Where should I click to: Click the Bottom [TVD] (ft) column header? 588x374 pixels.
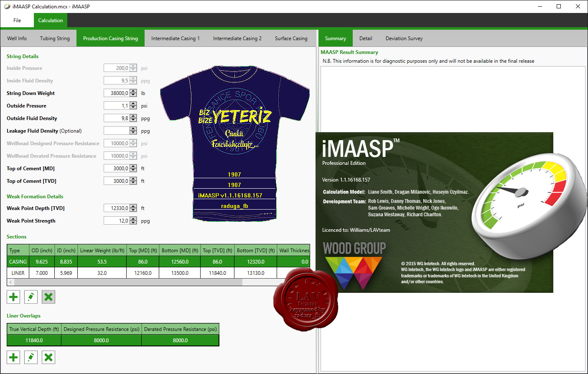[256, 251]
